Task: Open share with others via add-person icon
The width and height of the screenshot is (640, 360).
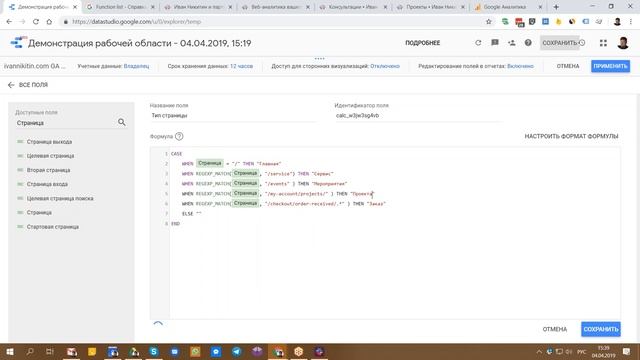Action: 511,42
